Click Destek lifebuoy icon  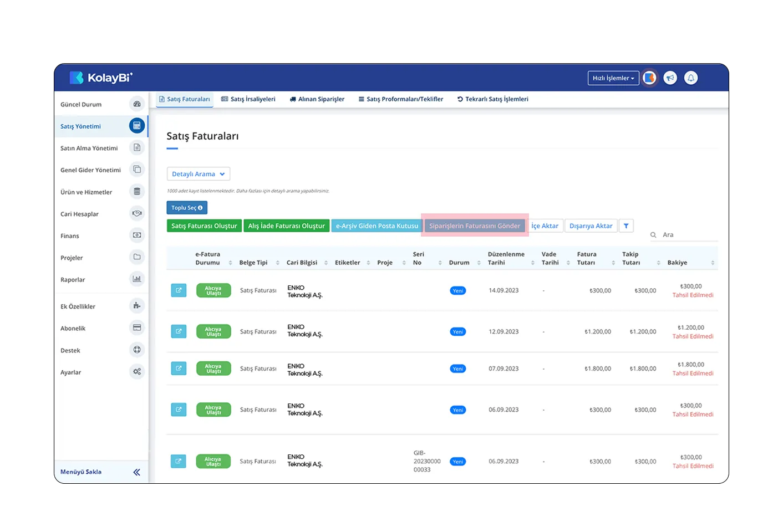pyautogui.click(x=137, y=350)
